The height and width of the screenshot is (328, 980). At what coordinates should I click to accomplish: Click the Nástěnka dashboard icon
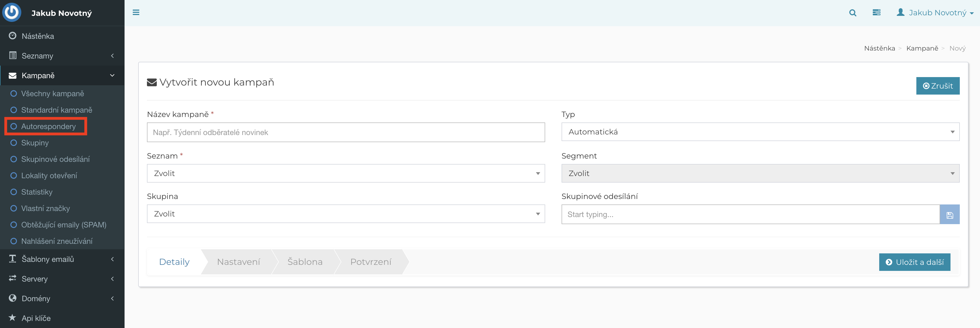point(13,36)
